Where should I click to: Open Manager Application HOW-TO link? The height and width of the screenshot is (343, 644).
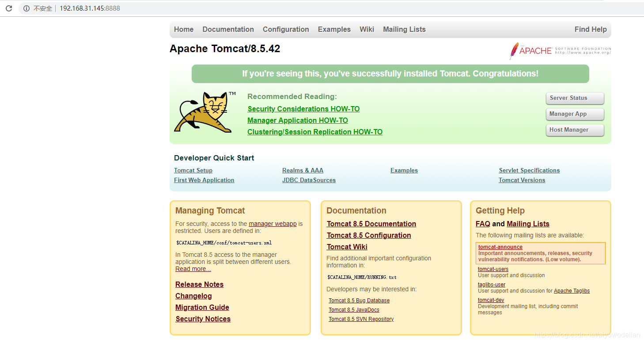pos(298,120)
